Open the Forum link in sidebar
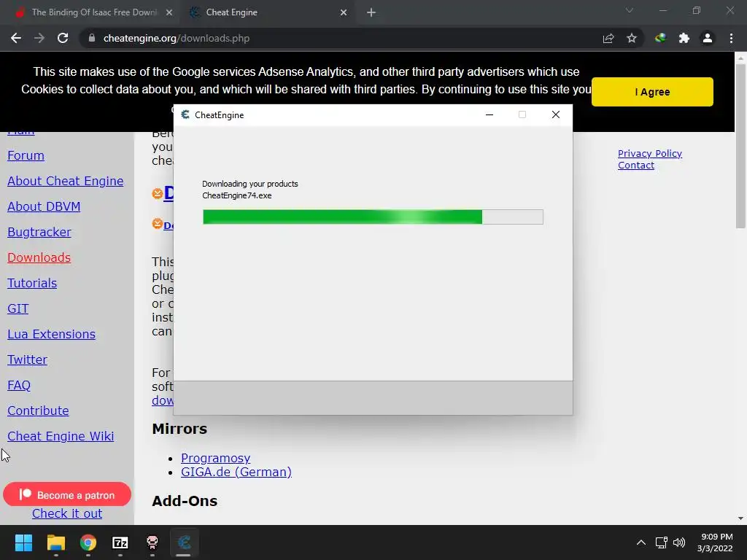 point(26,156)
